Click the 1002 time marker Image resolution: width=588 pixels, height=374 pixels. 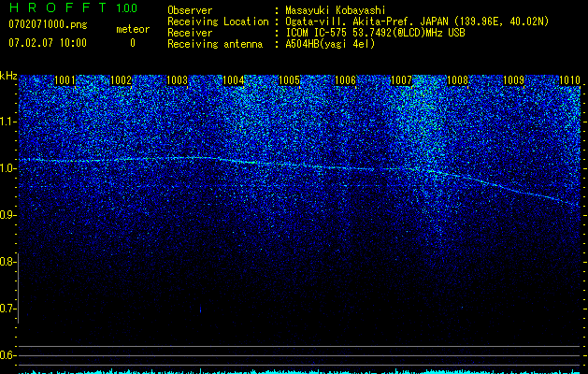[122, 80]
